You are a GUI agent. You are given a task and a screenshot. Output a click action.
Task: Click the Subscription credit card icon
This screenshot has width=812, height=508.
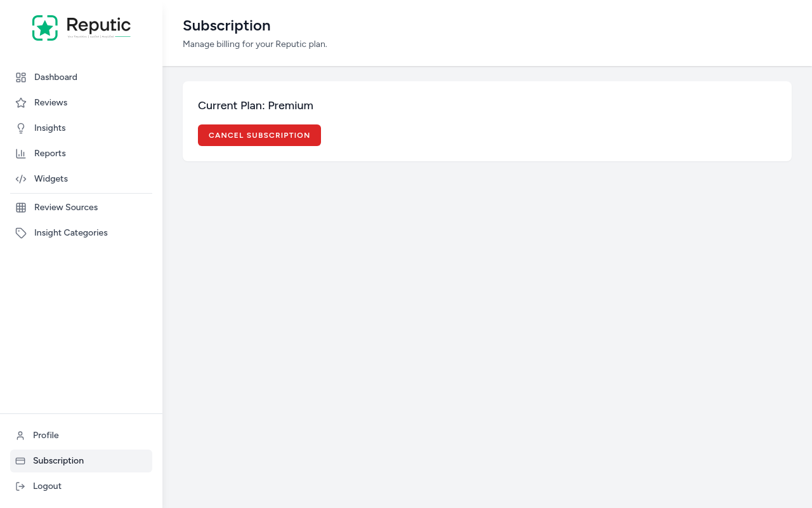(x=20, y=460)
